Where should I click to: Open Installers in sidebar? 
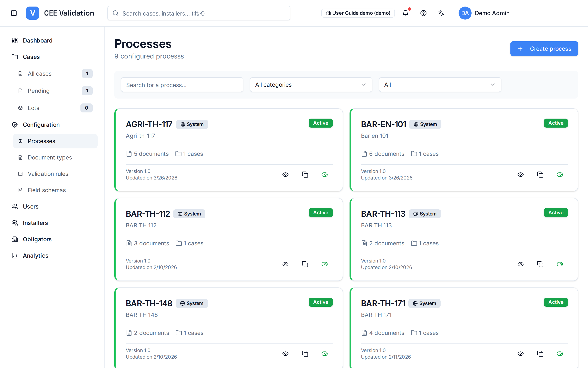(52, 223)
